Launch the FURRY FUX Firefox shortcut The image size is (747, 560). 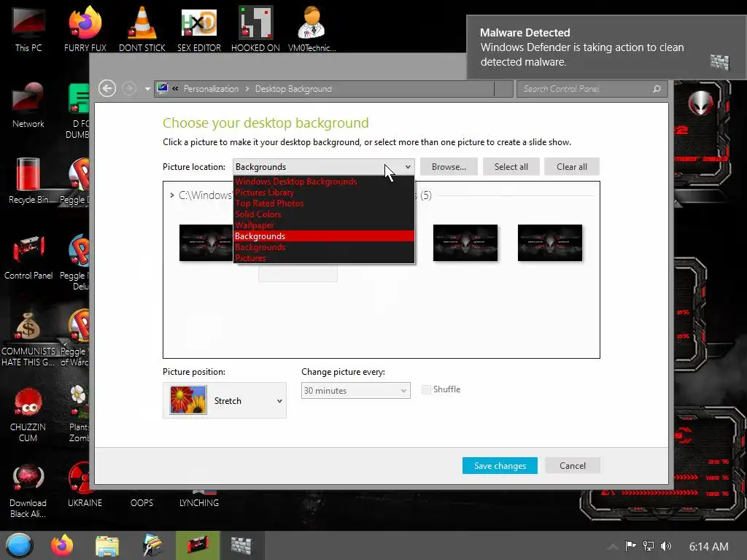click(x=85, y=28)
